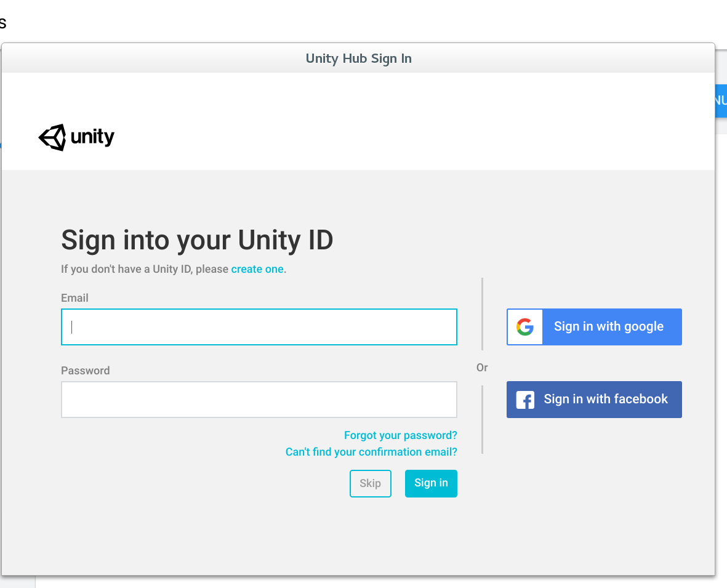Click the "Email" field label

click(74, 298)
